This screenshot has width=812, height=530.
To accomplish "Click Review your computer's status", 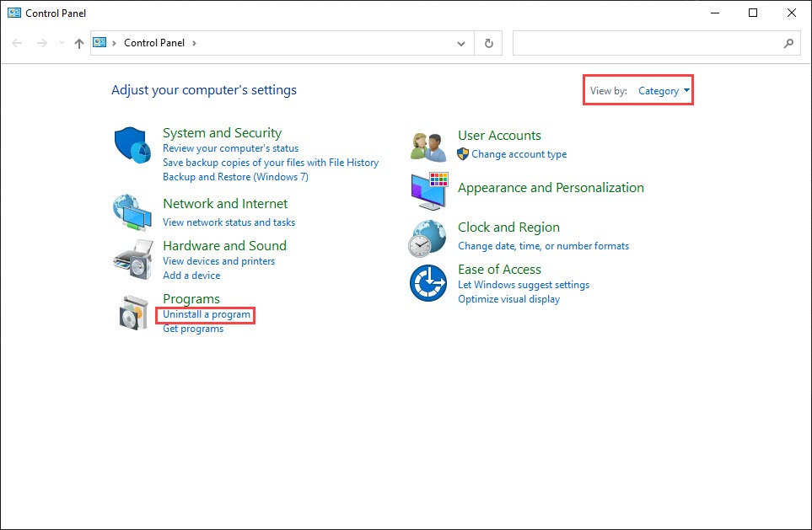I will pos(230,148).
